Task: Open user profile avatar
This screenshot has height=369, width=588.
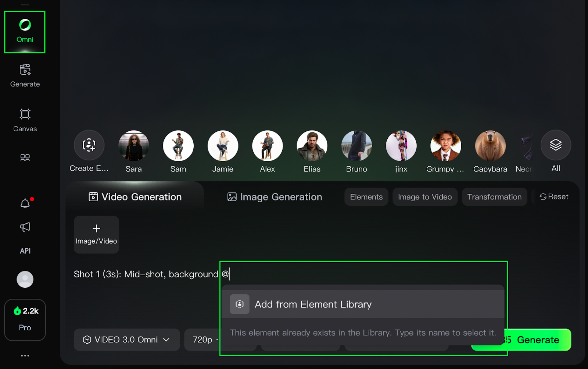Action: [x=25, y=280]
